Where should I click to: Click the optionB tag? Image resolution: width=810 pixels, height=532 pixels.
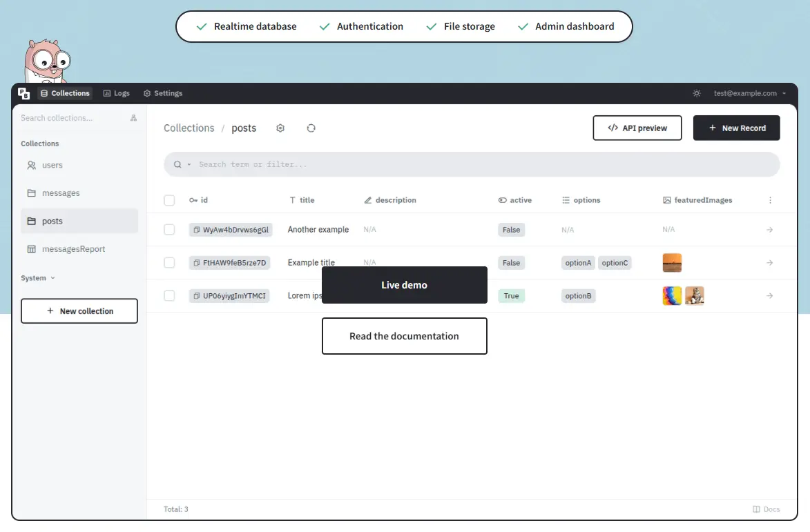(x=578, y=295)
